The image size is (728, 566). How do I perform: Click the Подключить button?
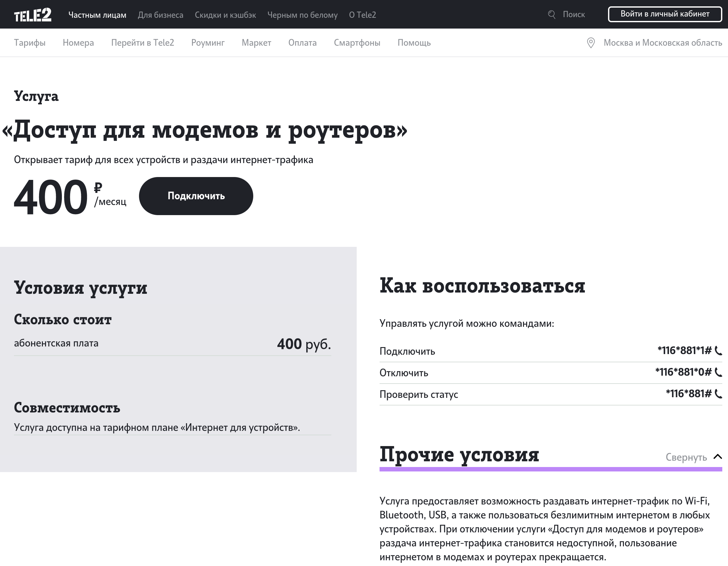196,196
